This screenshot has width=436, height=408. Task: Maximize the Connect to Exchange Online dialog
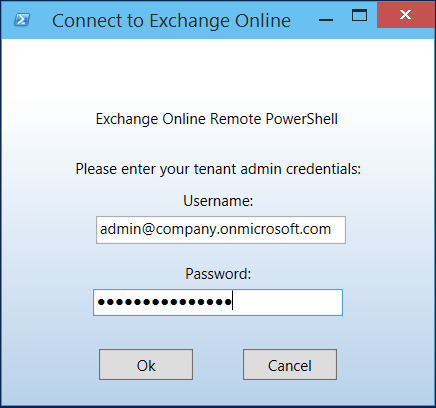pos(359,15)
